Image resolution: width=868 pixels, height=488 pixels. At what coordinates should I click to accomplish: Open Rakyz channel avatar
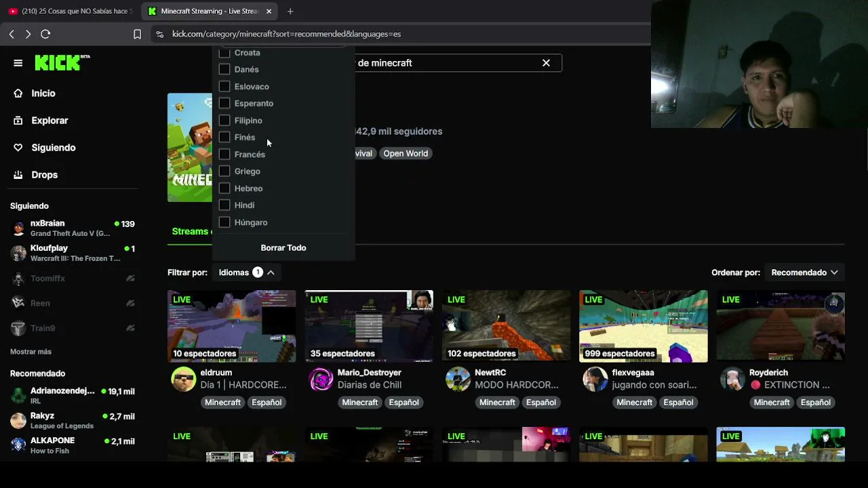pos(19,421)
